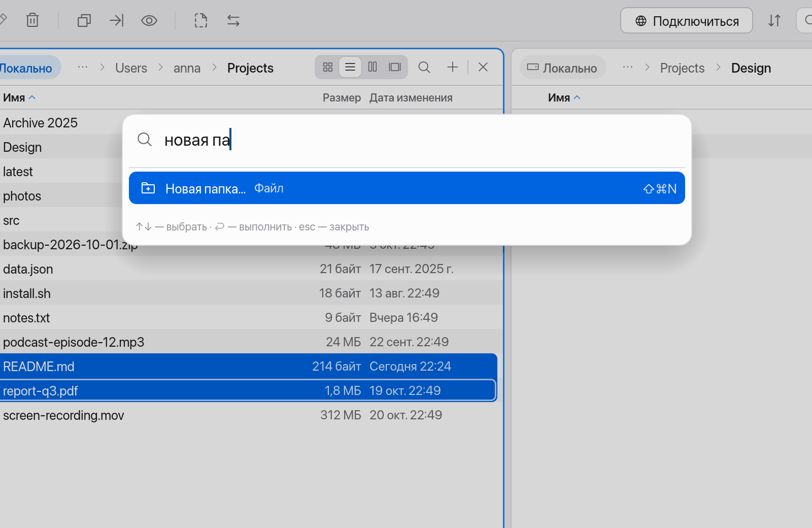Image resolution: width=812 pixels, height=528 pixels.
Task: Click the move-to arrow icon in toolbar
Action: (x=117, y=20)
